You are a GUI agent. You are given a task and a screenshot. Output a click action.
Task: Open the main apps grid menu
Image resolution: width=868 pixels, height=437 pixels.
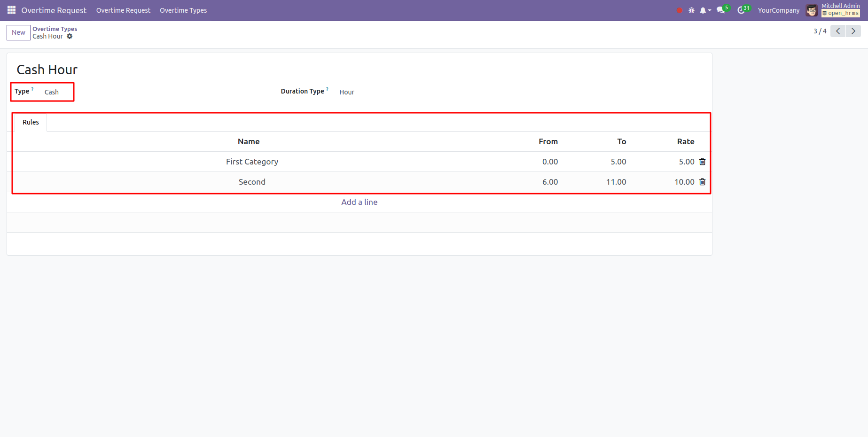11,10
